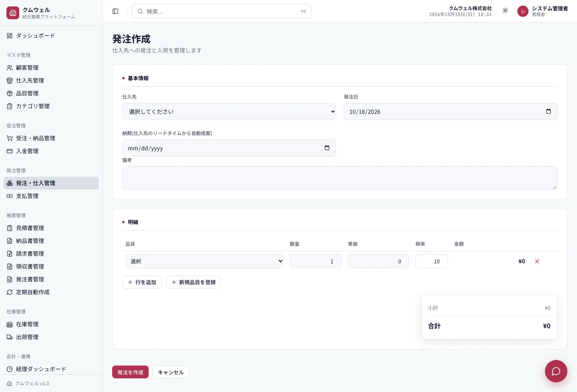The height and width of the screenshot is (392, 577).
Task: Open ダッシュボード from sidebar
Action: 51,36
